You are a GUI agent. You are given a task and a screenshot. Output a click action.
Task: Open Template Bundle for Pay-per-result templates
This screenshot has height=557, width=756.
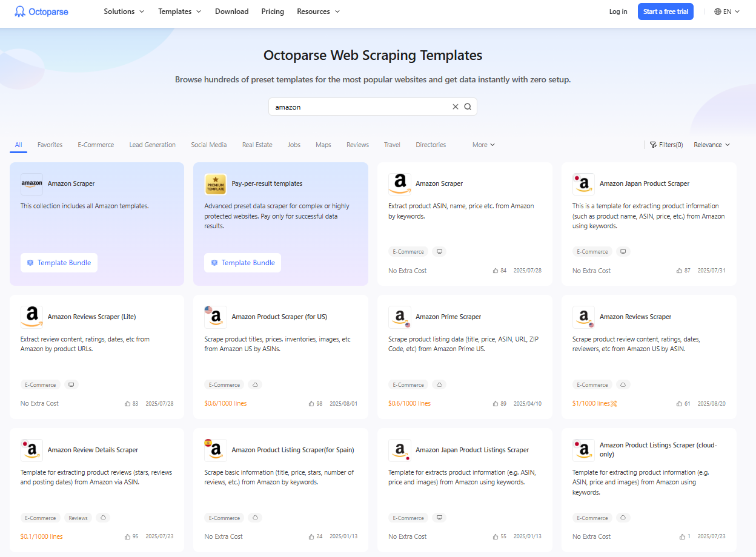pos(242,263)
